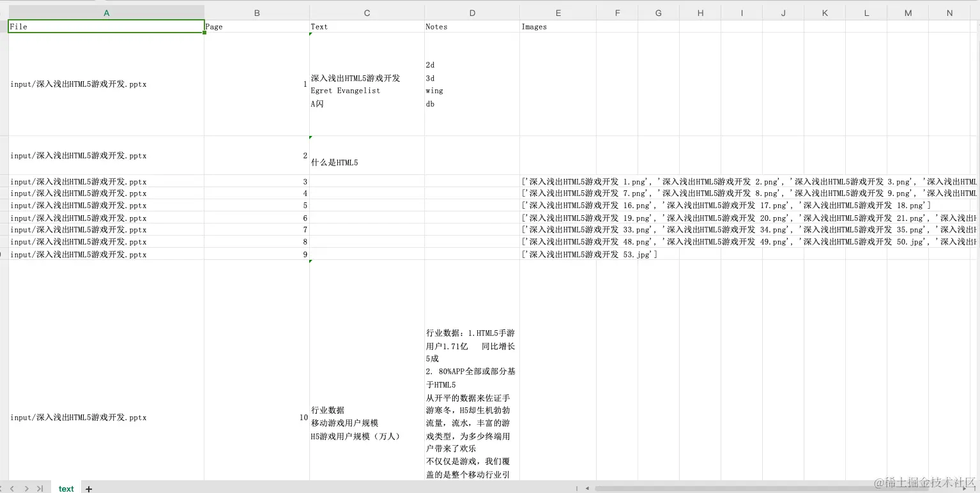
Task: Select the Page cell containing 3
Action: [257, 181]
